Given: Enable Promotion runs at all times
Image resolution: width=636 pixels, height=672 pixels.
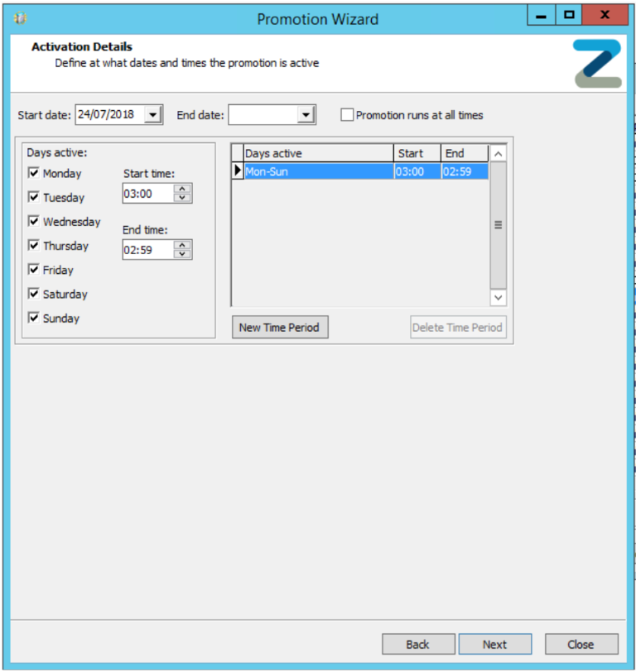Looking at the screenshot, I should 347,115.
